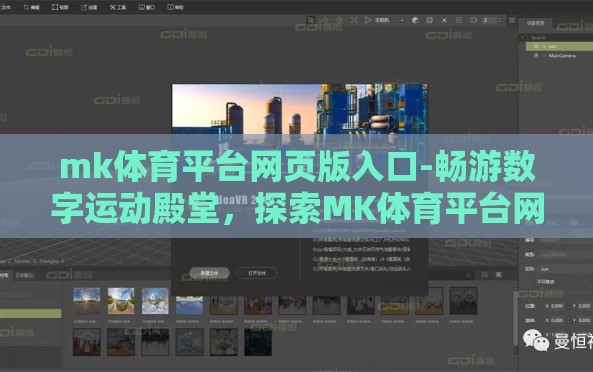The image size is (593, 372).
Task: Adjust the stepper arrows beside value 2
Action: point(500,20)
